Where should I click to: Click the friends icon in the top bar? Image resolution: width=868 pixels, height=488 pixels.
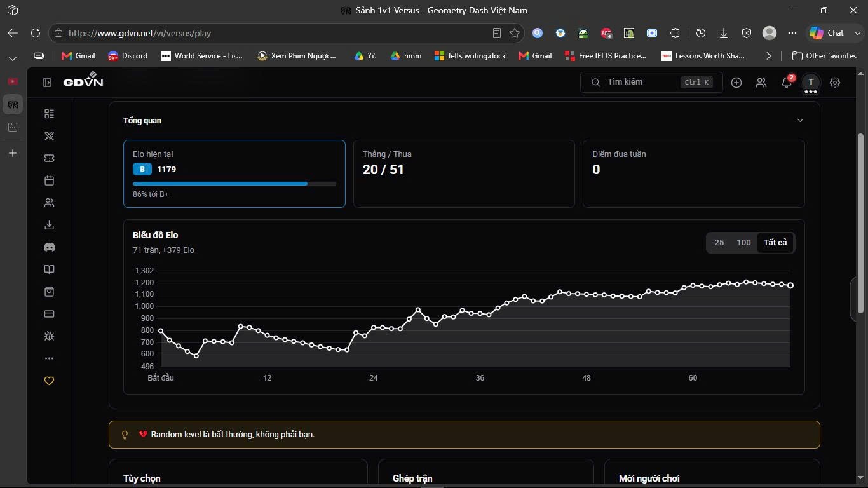761,83
